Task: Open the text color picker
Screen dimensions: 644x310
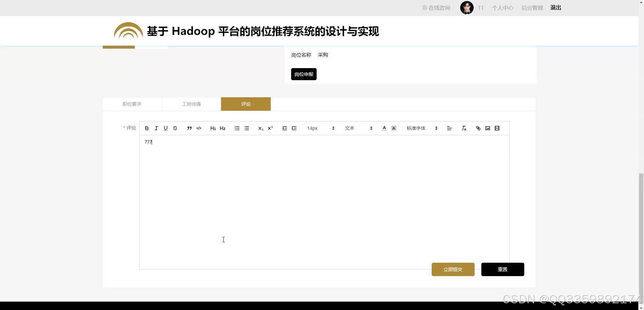Action: pos(384,128)
